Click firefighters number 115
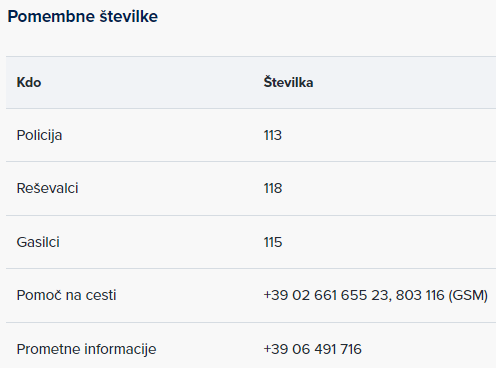Image resolution: width=496 pixels, height=368 pixels. [273, 242]
